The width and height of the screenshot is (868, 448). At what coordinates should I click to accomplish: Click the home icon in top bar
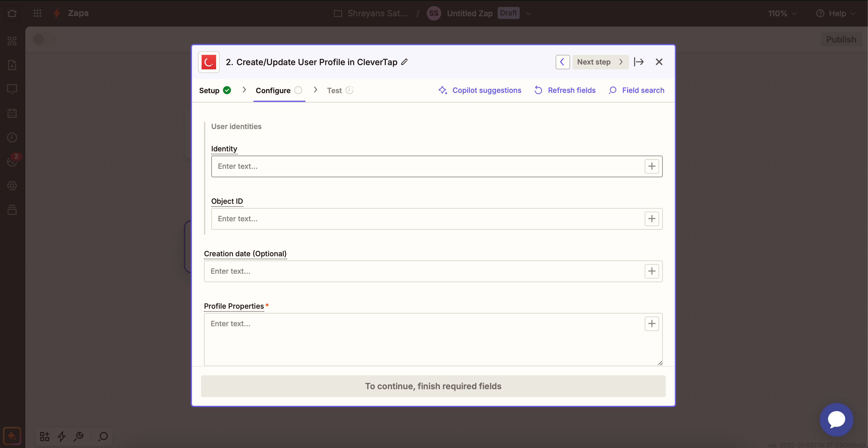pos(12,13)
